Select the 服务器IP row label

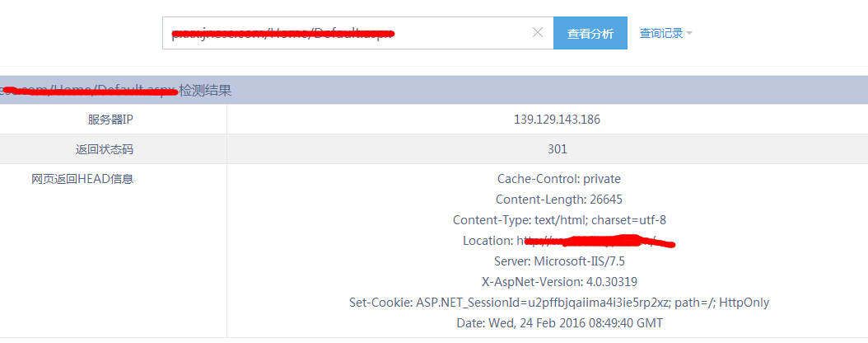110,120
